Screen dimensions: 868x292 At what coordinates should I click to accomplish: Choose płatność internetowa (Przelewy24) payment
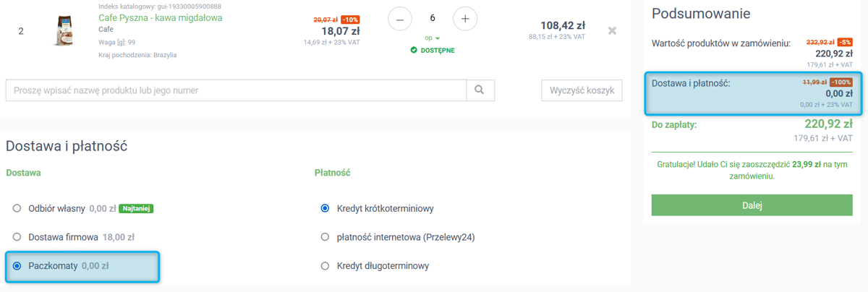tap(325, 236)
